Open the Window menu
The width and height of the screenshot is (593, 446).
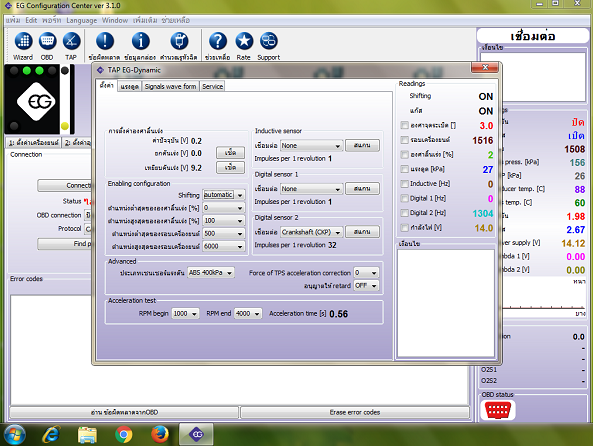[x=115, y=20]
